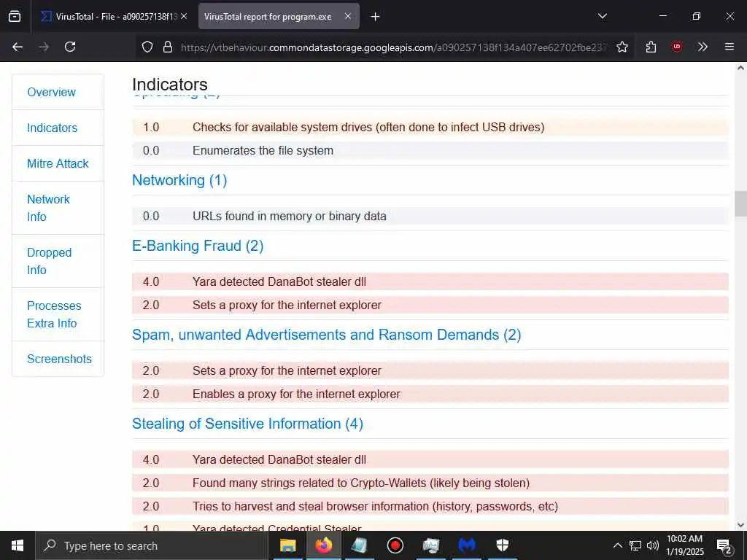Screen dimensions: 747x560
Task: Open a new browser tab
Action: [375, 17]
